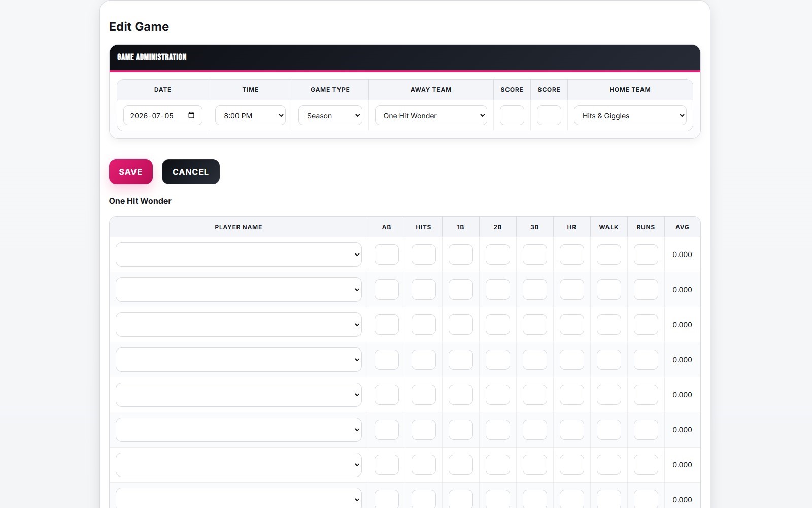Image resolution: width=812 pixels, height=508 pixels.
Task: Click the PLAYER NAME column header
Action: tap(239, 227)
